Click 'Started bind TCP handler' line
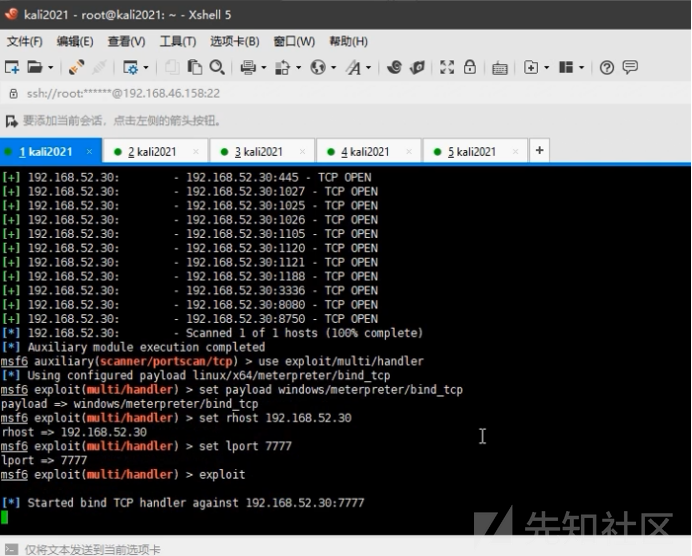The width and height of the screenshot is (692, 556). pos(183,503)
